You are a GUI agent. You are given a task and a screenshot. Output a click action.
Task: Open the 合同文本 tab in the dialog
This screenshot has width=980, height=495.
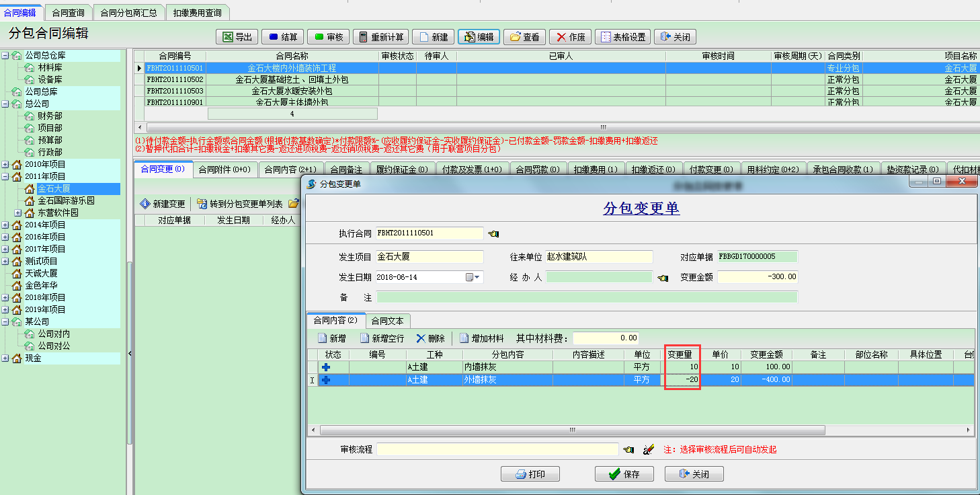click(x=388, y=321)
